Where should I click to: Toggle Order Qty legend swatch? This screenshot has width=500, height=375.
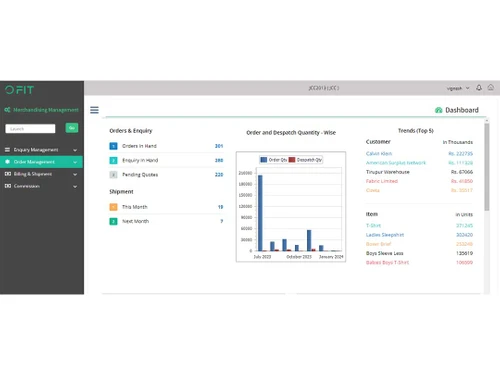263,160
